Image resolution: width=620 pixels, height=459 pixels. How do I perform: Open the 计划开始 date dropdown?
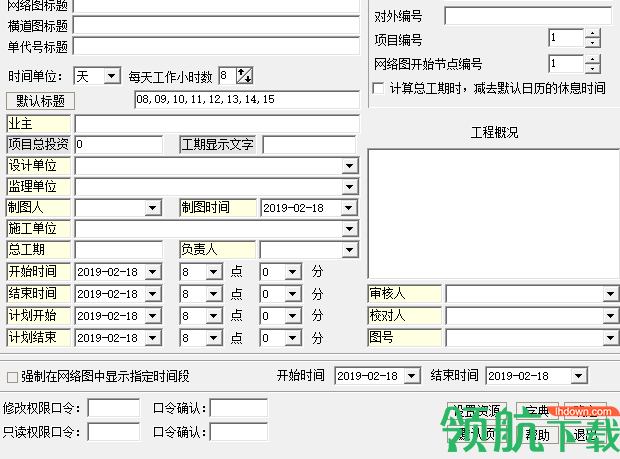click(x=153, y=316)
